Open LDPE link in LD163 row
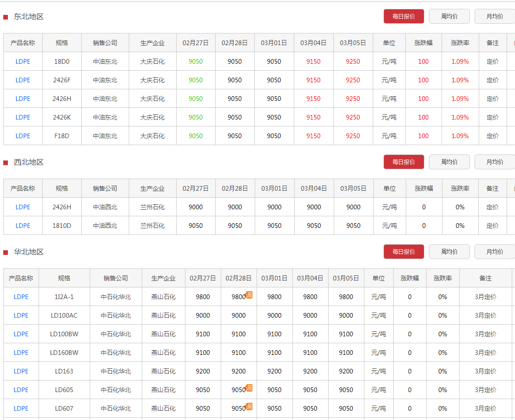 coord(21,371)
